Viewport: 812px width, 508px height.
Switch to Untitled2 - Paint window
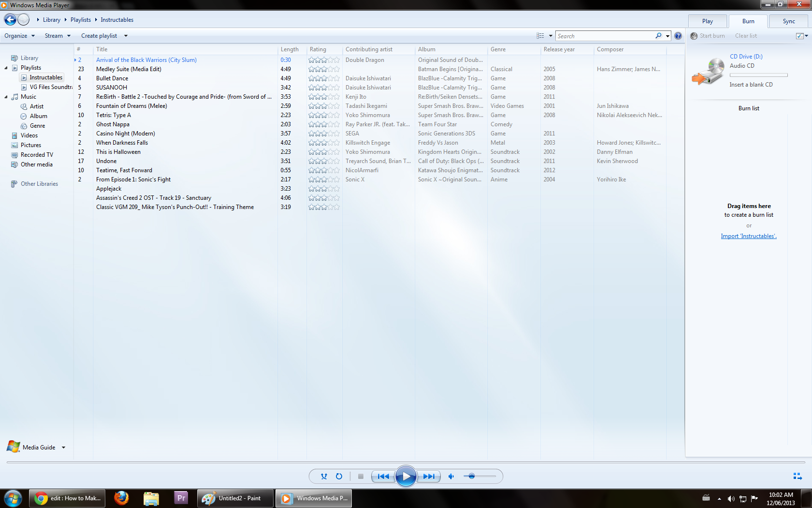point(235,498)
